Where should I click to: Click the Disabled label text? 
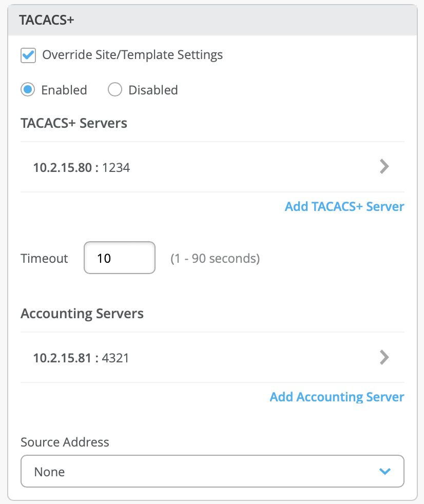tap(153, 90)
